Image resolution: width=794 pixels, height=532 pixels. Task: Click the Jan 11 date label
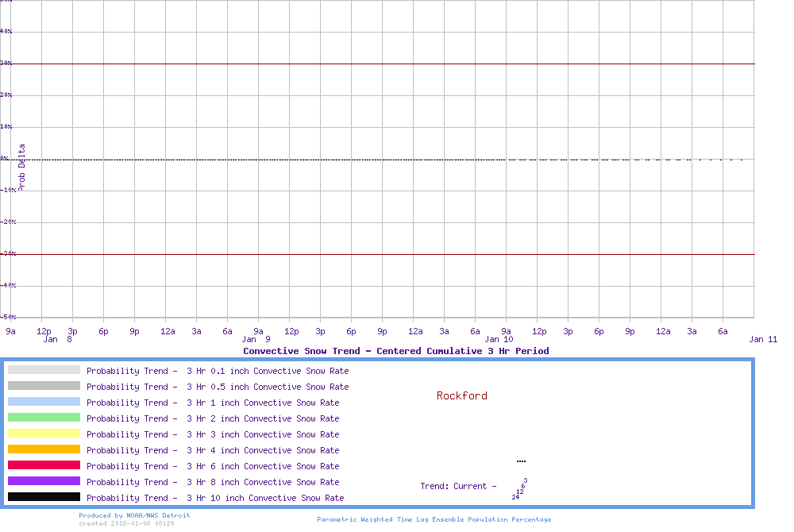point(763,339)
